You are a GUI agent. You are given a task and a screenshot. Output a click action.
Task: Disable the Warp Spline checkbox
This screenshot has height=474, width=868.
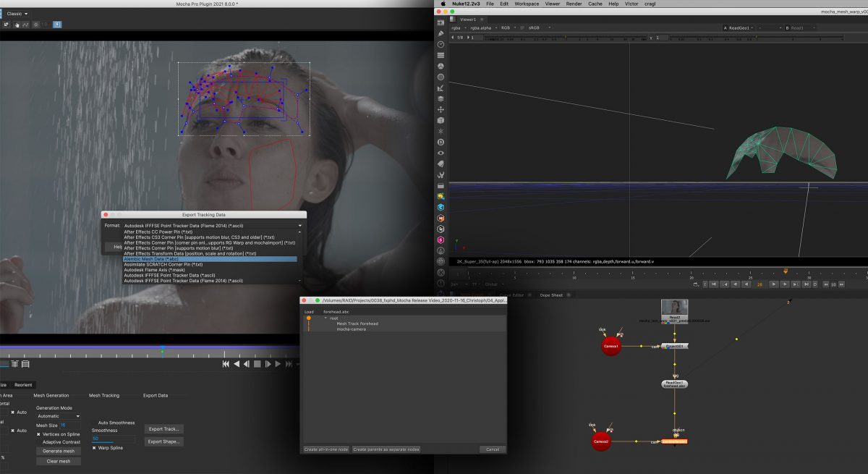[x=94, y=448]
